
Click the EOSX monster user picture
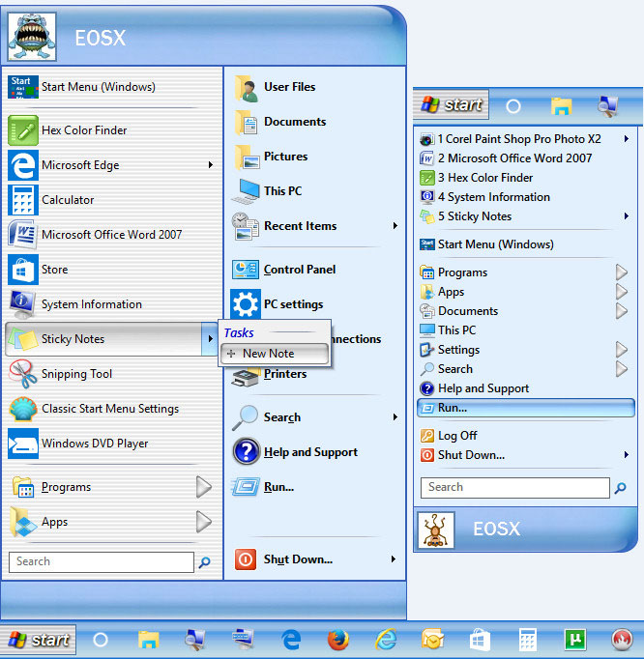(x=32, y=37)
